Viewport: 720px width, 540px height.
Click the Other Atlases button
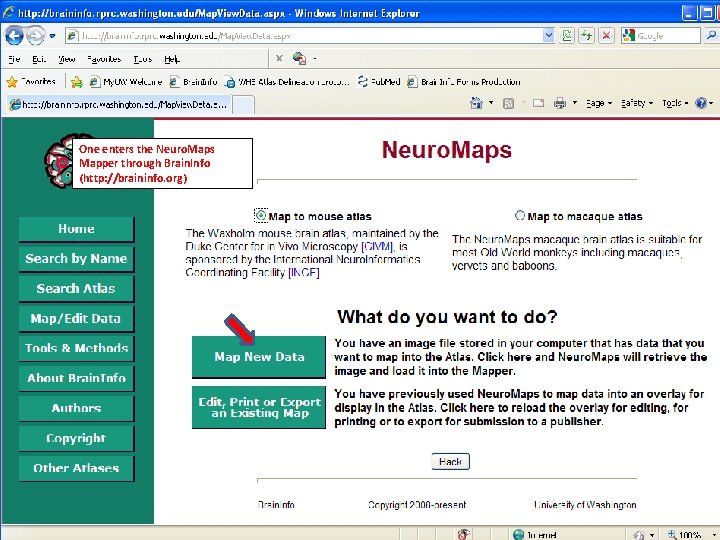click(76, 468)
